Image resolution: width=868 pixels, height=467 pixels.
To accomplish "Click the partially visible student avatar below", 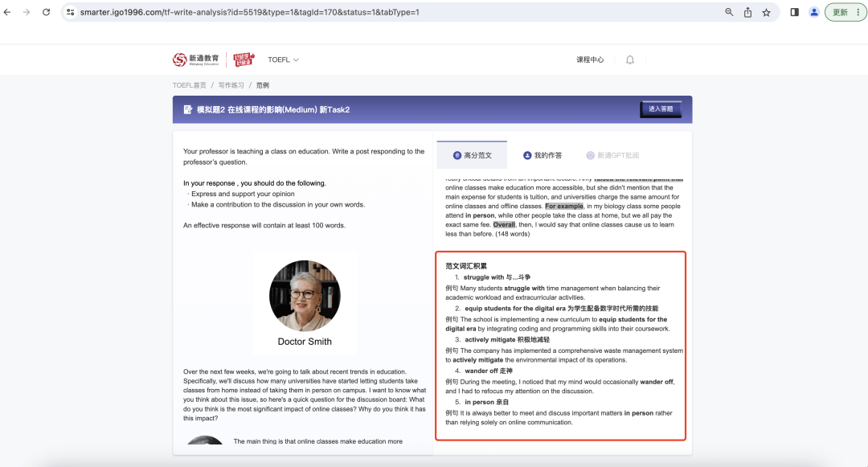I will pos(205,440).
